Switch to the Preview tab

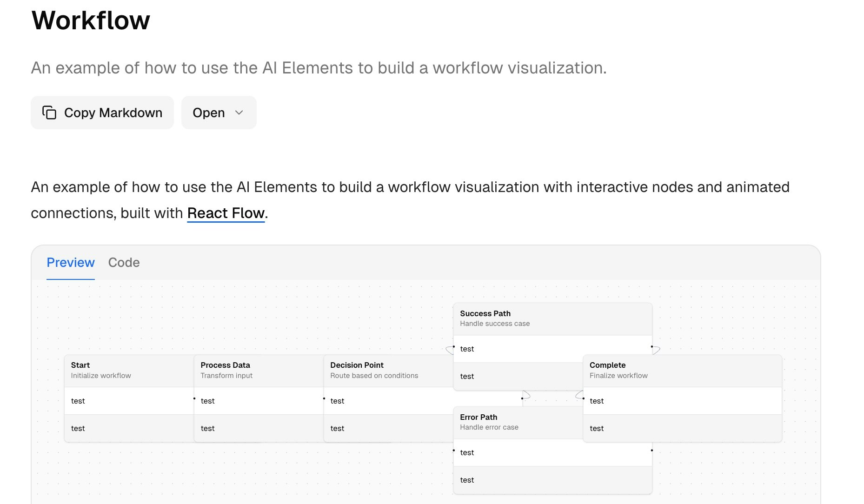pos(71,263)
